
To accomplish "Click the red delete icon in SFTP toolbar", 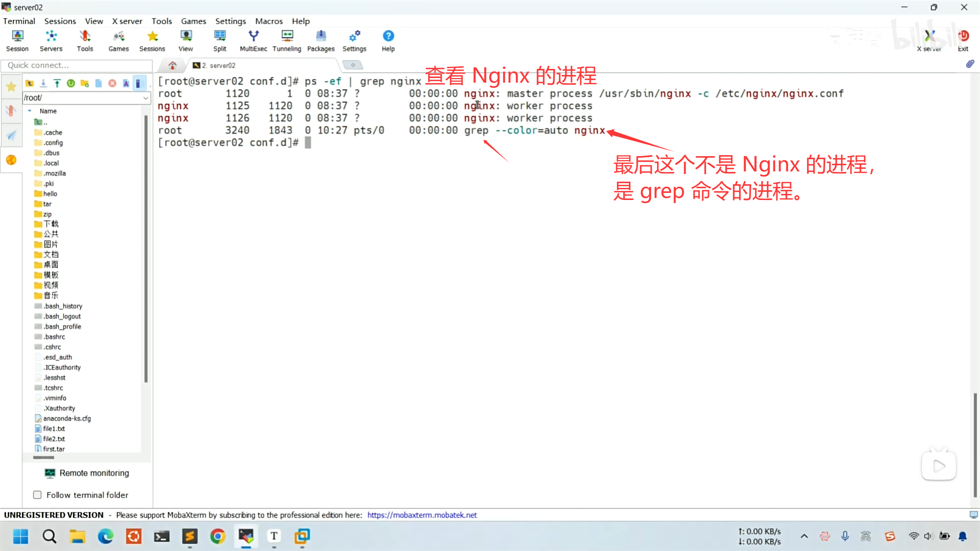I will coord(112,83).
